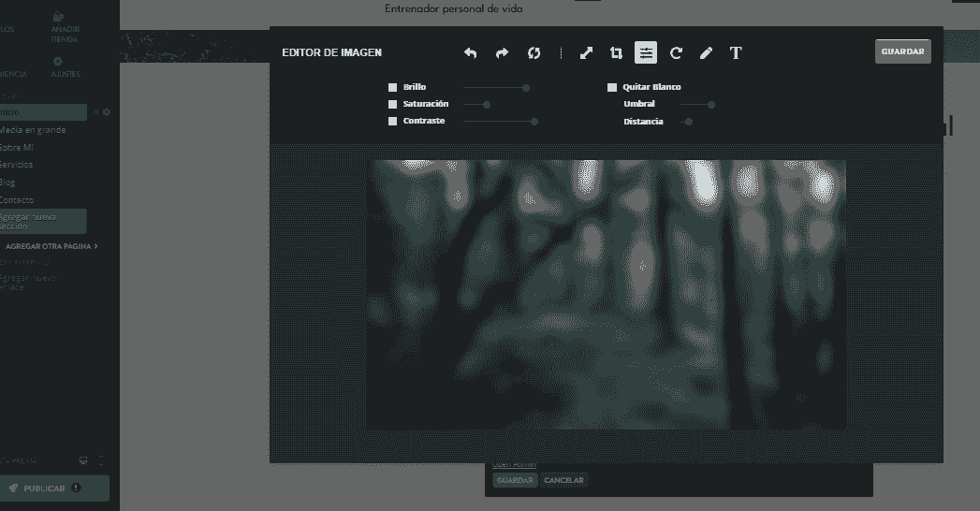
Task: Open Ajustes gear in sidebar
Action: [58, 61]
